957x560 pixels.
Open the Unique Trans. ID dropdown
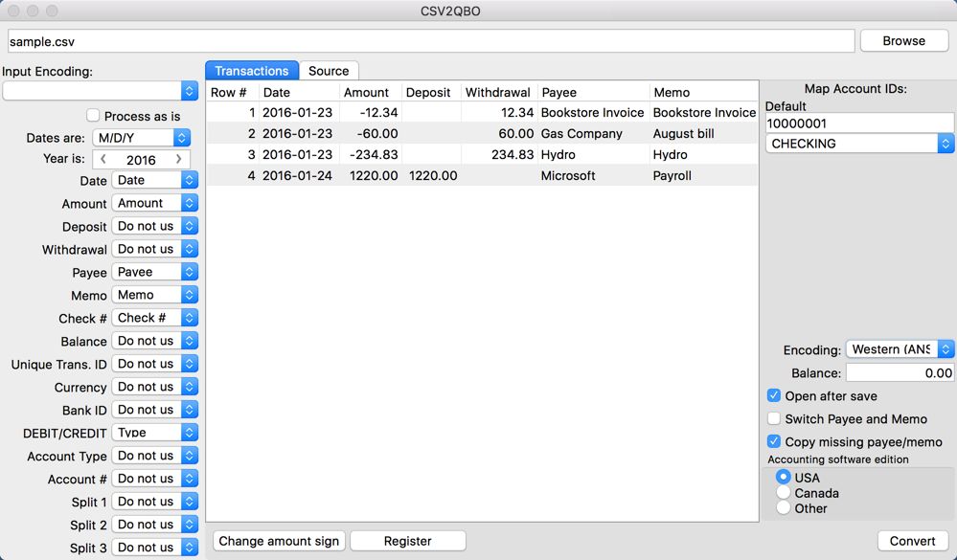point(155,364)
